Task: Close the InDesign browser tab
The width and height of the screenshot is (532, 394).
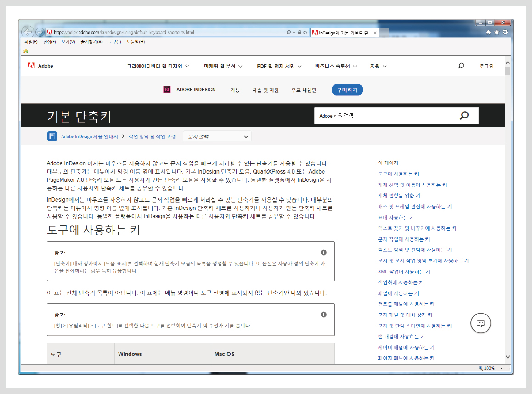Action: click(x=375, y=33)
